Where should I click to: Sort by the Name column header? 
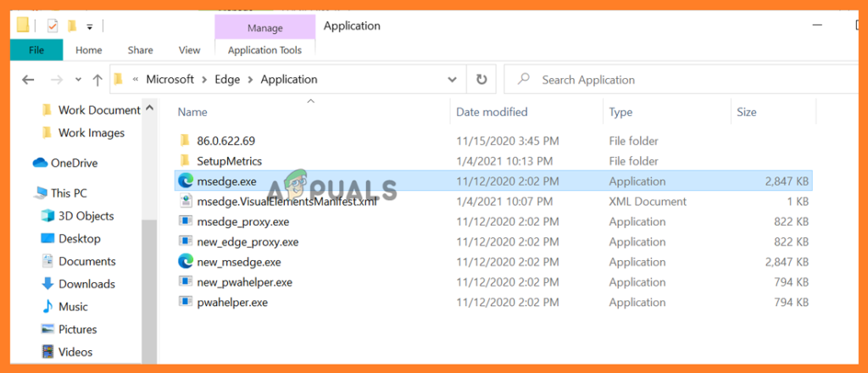[192, 112]
